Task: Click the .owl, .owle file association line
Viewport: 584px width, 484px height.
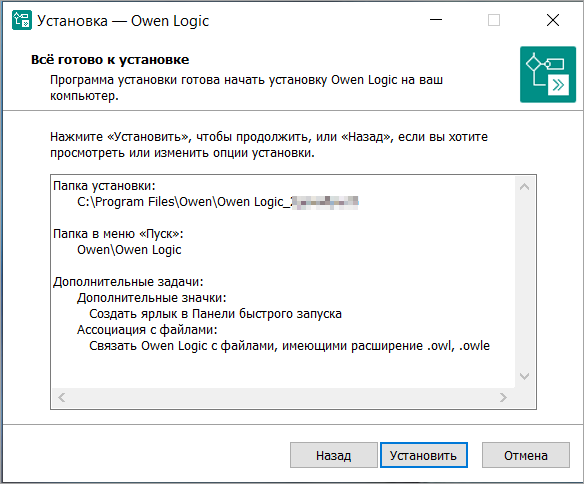Action: (289, 346)
